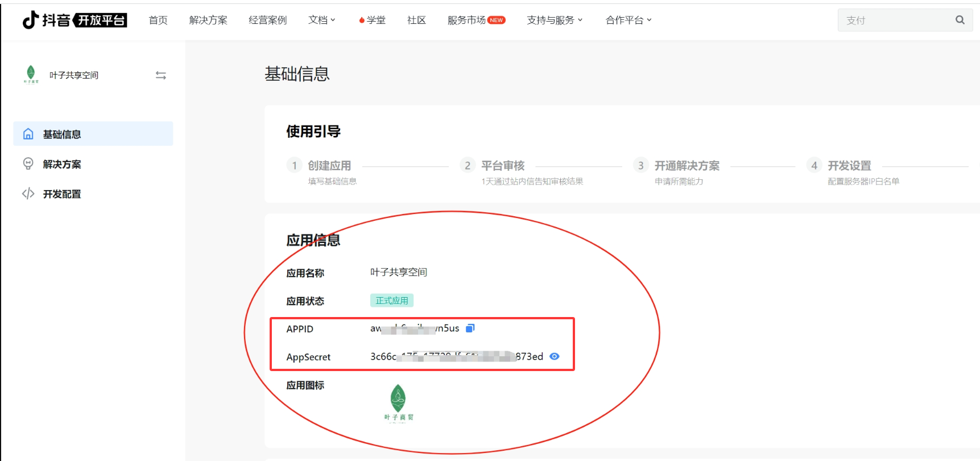
Task: Click the 基础信息 page heading
Action: click(297, 74)
